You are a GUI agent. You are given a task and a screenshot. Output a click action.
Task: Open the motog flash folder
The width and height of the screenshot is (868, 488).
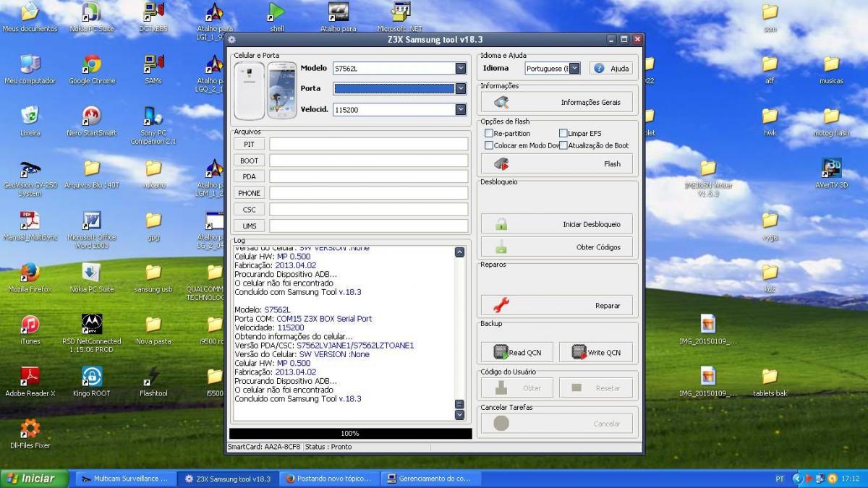831,121
